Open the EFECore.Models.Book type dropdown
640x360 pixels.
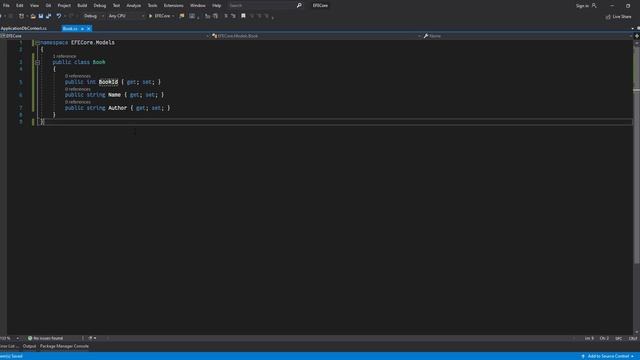(x=316, y=36)
